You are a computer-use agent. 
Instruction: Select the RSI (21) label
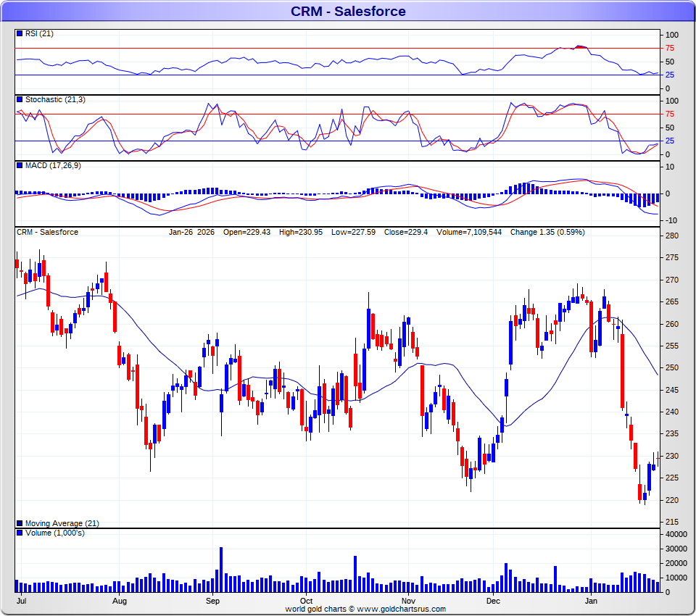39,34
